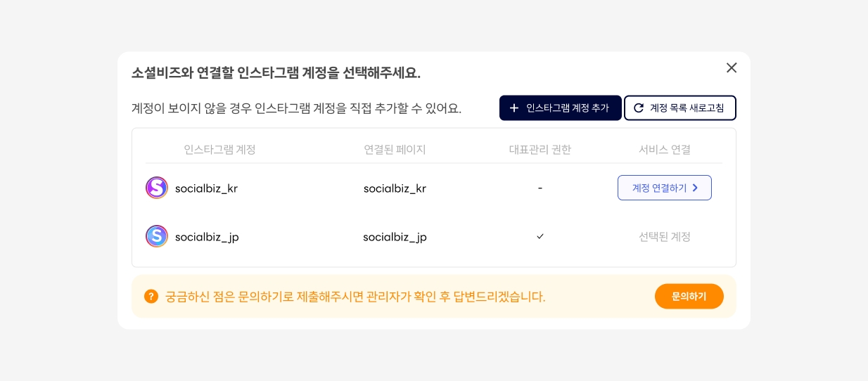
Task: Refresh list with 계정 목록 새로고침 button
Action: tap(680, 108)
